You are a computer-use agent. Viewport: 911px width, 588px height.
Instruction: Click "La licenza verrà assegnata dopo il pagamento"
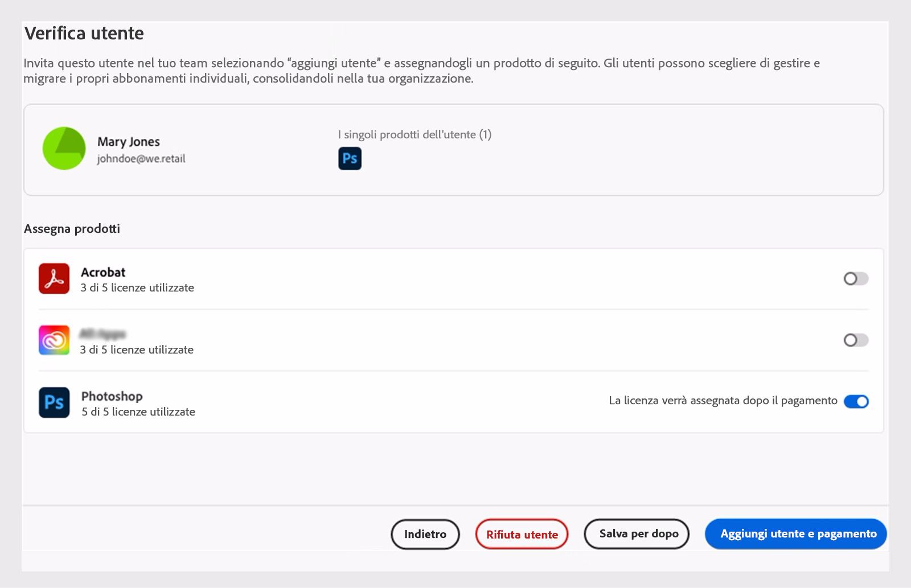[x=723, y=401]
